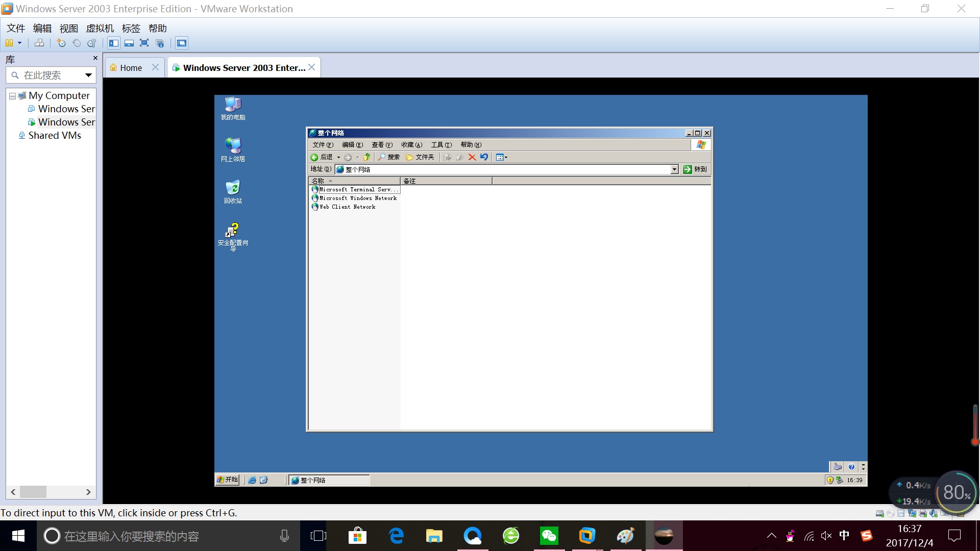
Task: Open the snapshot manager icon
Action: click(x=92, y=43)
